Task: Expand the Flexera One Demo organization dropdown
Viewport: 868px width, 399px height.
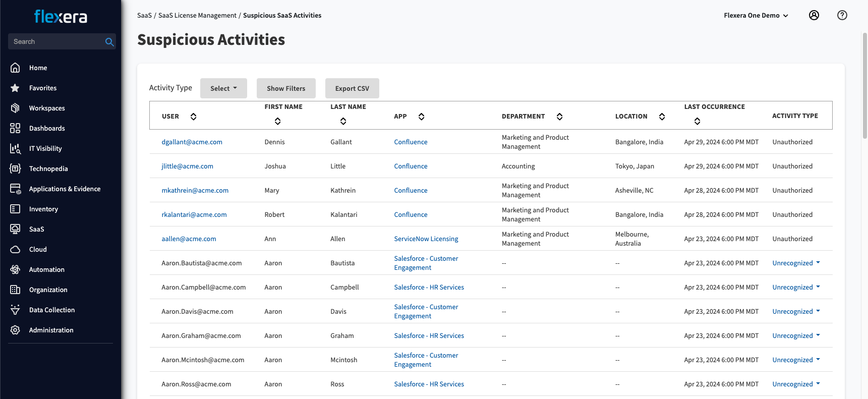Action: pyautogui.click(x=756, y=16)
